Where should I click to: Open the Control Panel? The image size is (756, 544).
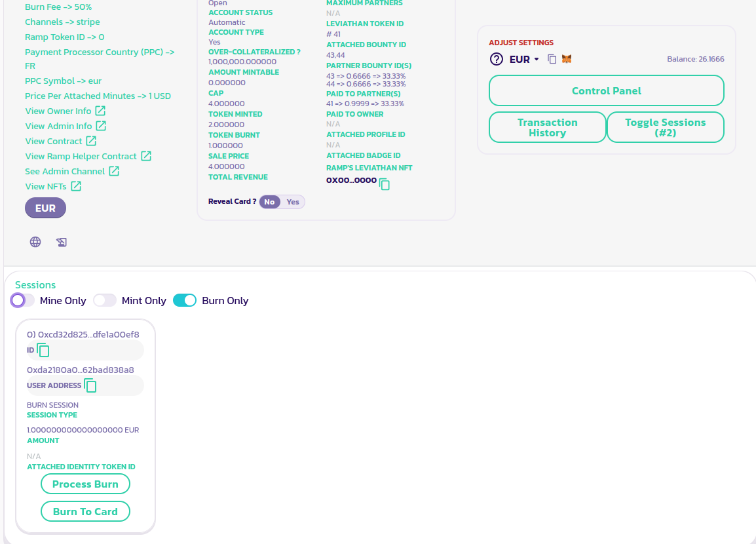(x=606, y=91)
